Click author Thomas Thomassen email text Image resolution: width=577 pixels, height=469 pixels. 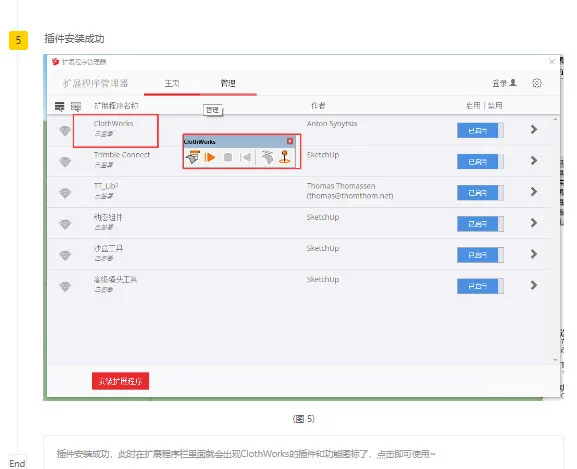[350, 196]
